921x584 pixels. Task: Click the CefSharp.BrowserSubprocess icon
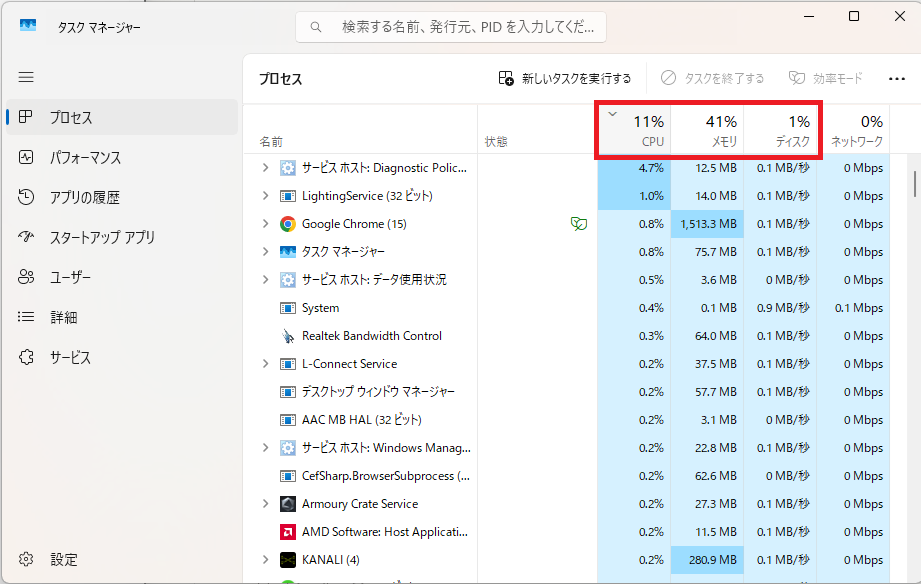pyautogui.click(x=288, y=476)
